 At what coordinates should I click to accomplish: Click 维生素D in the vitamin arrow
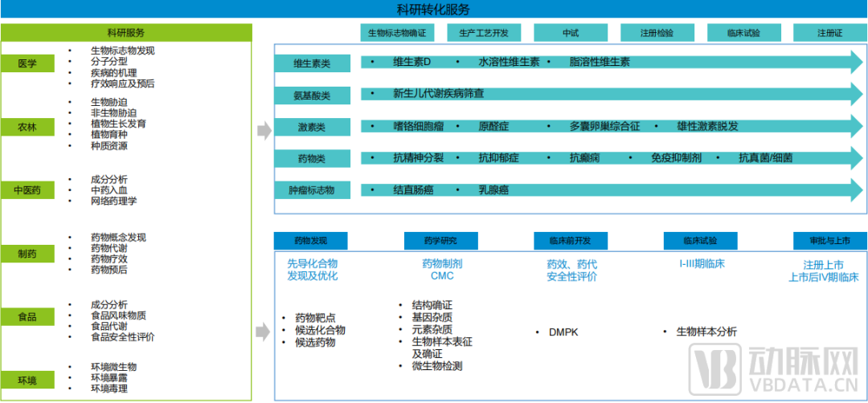point(411,62)
